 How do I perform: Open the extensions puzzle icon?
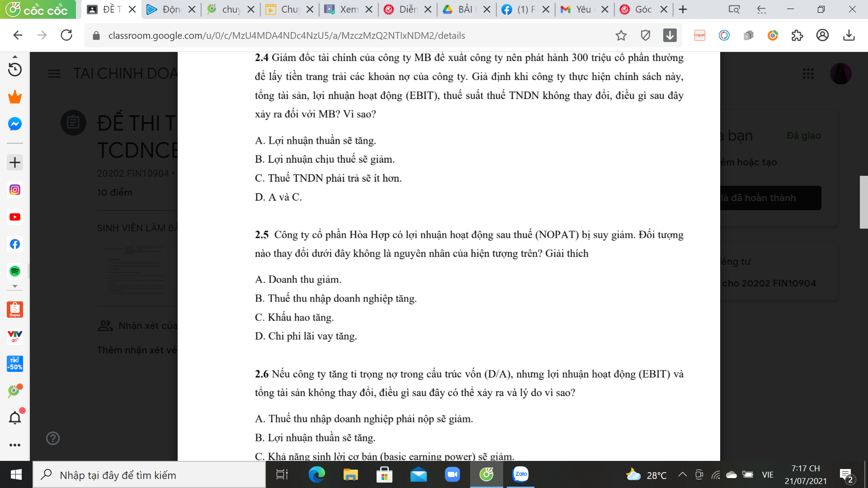[797, 35]
